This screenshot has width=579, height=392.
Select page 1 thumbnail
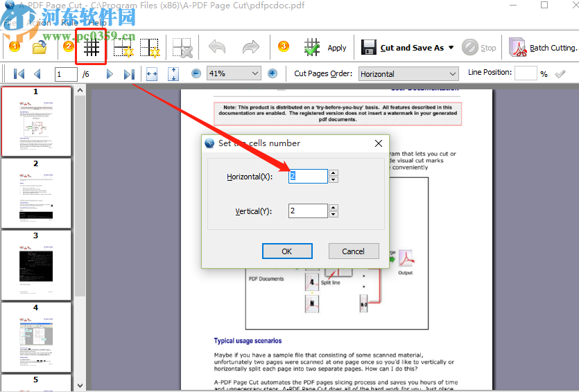[36, 121]
